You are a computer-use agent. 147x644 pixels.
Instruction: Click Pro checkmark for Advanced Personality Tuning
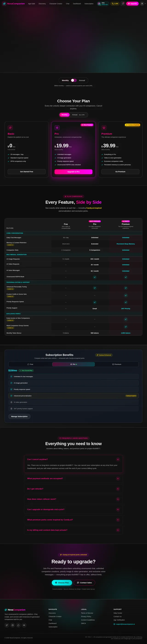click(x=95, y=288)
